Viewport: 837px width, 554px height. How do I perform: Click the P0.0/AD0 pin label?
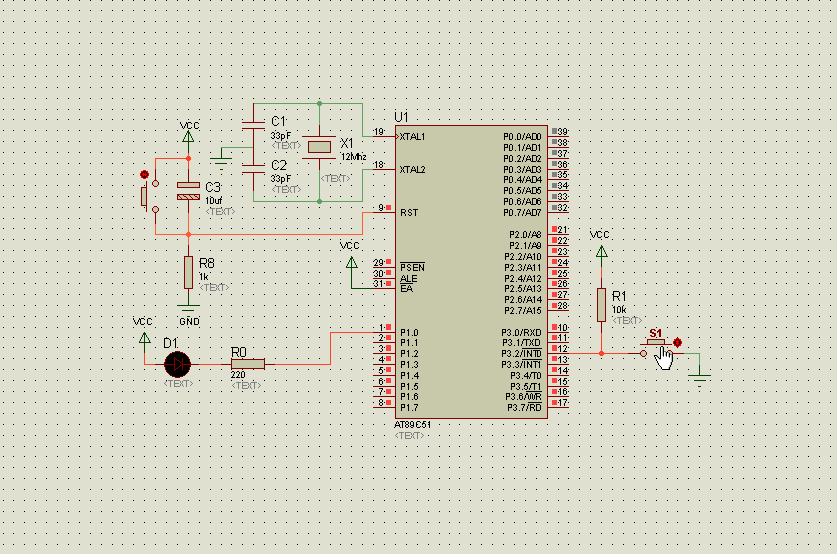(x=522, y=137)
